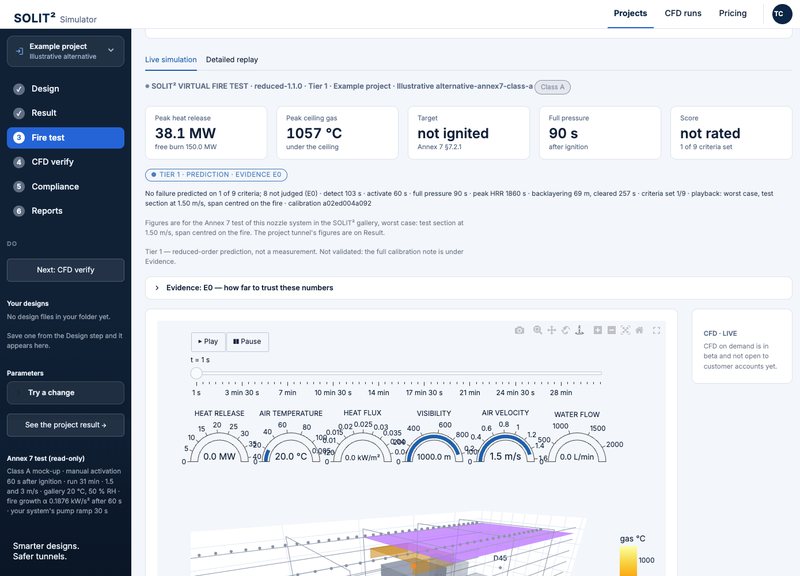Viewport: 800px width, 576px height.
Task: Click the Score not rated card
Action: pos(731,133)
